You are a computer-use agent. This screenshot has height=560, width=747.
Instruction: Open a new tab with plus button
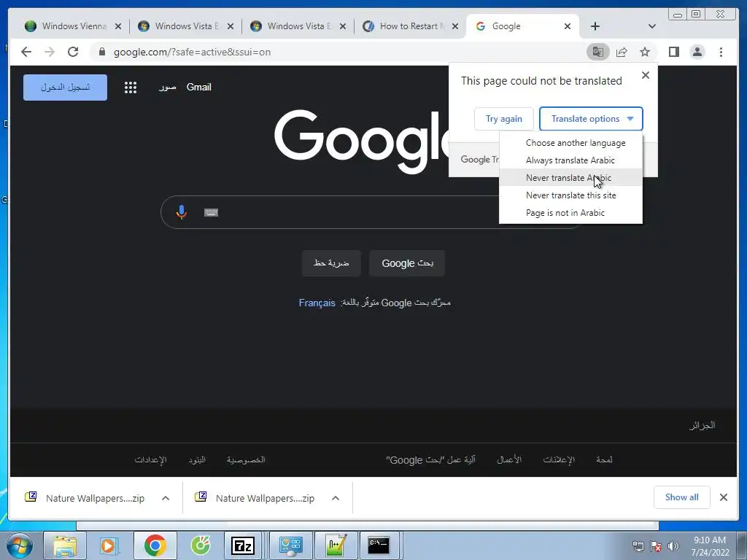point(595,26)
